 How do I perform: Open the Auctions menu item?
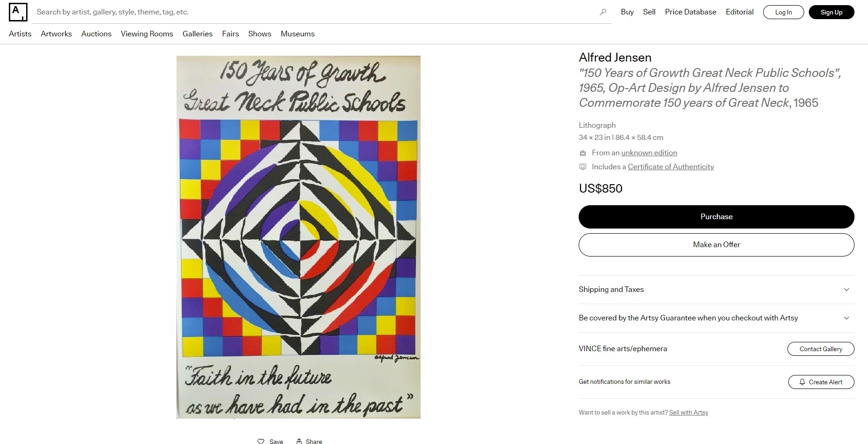pyautogui.click(x=96, y=34)
